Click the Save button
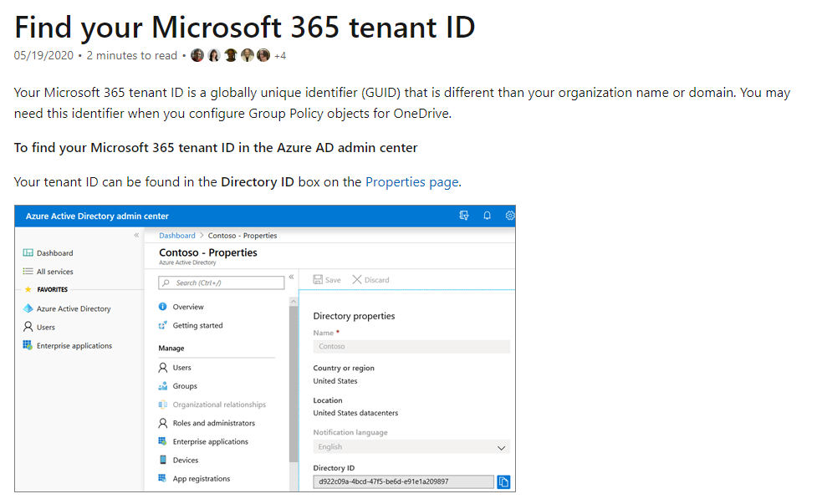Image resolution: width=822 pixels, height=504 pixels. [x=327, y=280]
